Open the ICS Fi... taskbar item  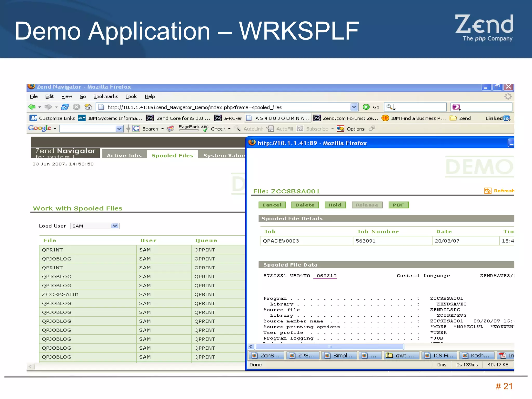pyautogui.click(x=440, y=355)
